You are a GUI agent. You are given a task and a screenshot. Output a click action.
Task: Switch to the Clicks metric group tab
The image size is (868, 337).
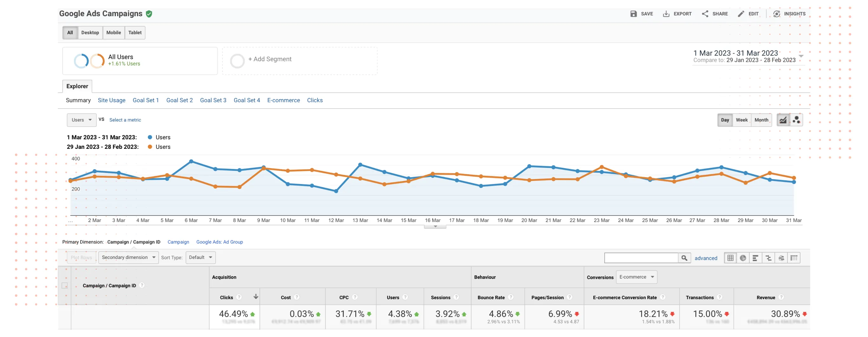point(315,100)
